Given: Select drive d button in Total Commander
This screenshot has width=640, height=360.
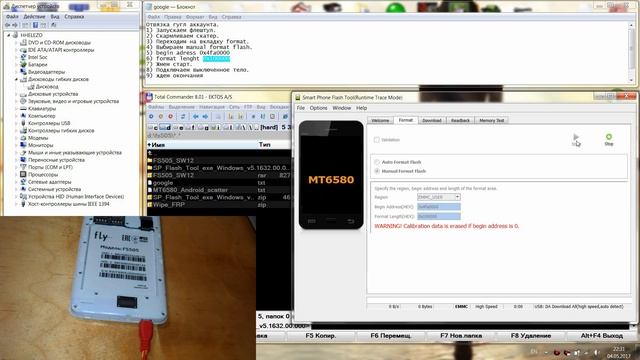Looking at the screenshot, I should 165,128.
